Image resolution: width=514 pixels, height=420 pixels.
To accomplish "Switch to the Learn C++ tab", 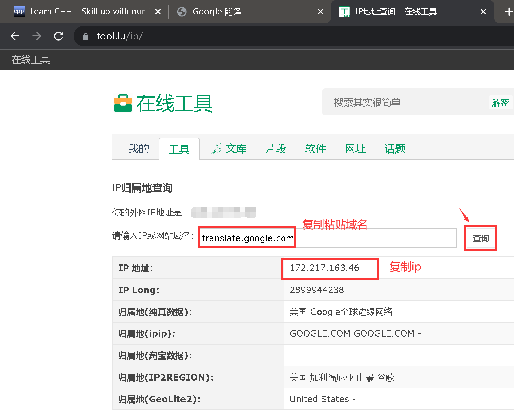I will (x=87, y=12).
